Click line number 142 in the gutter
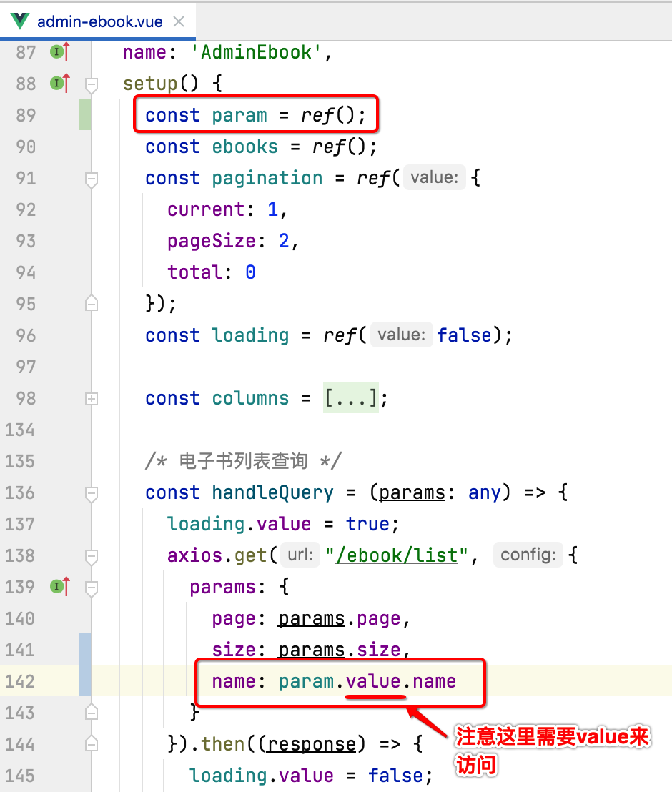 click(20, 681)
